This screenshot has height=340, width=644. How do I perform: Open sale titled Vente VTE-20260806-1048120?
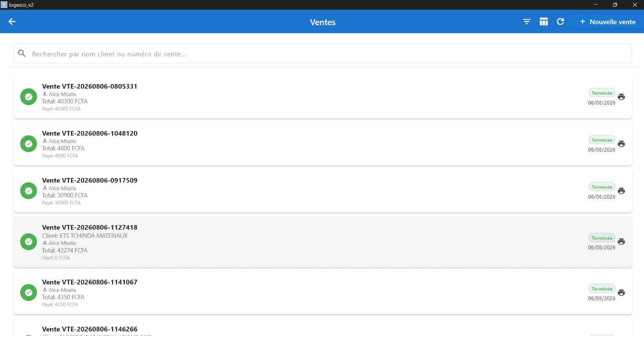click(90, 133)
